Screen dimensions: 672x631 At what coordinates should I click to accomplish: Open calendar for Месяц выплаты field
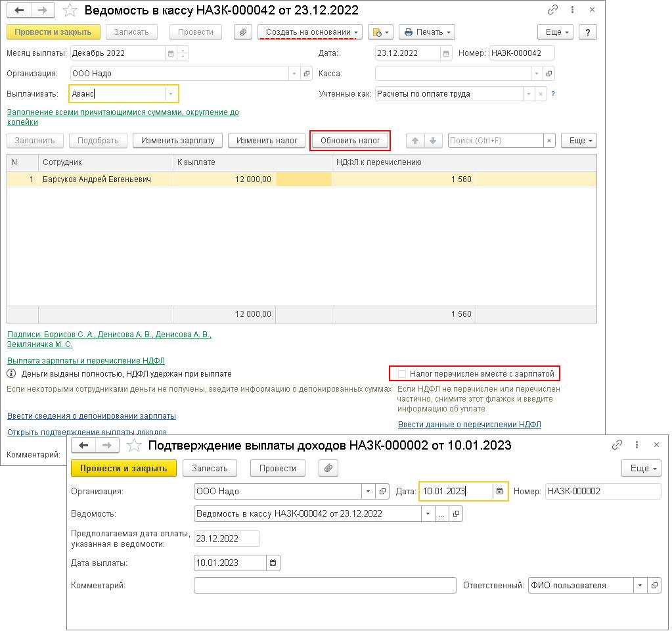coord(171,53)
